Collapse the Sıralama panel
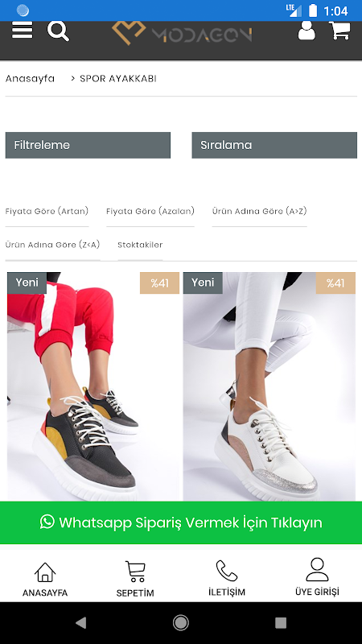The width and height of the screenshot is (362, 644). [x=274, y=145]
